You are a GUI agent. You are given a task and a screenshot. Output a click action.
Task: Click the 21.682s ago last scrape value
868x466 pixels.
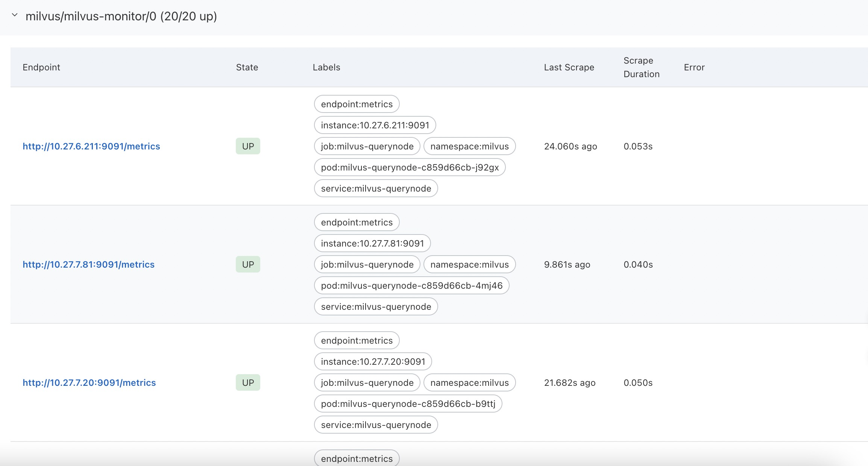tap(570, 383)
